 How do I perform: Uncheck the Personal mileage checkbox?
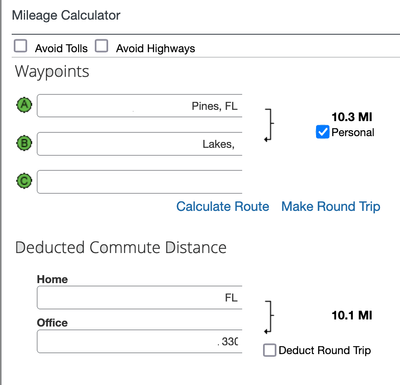pos(322,132)
